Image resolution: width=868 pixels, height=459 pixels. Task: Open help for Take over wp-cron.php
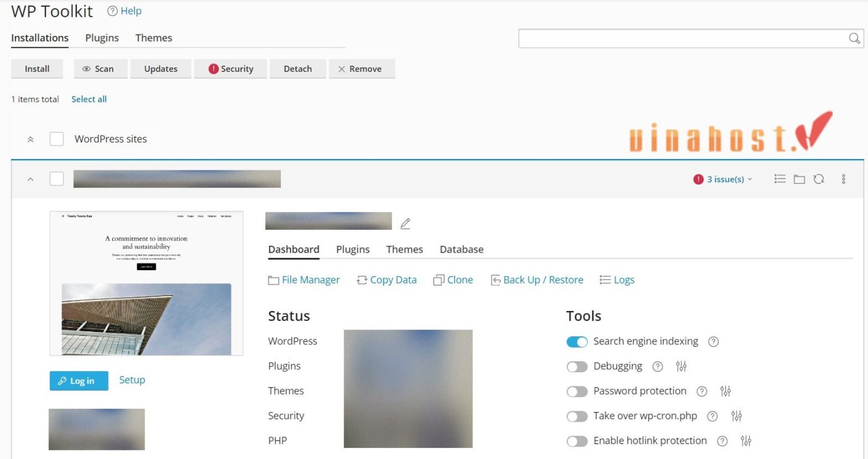pos(712,416)
